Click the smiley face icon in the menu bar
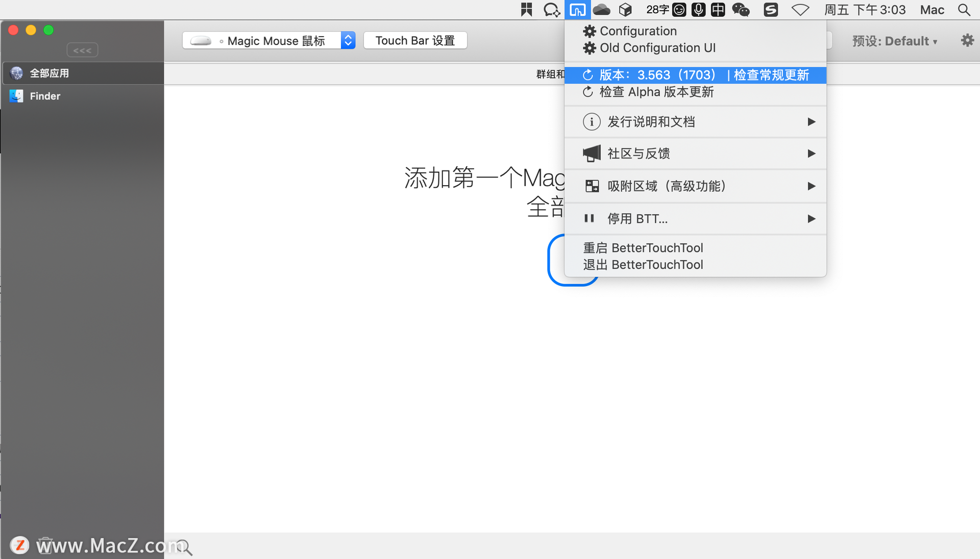The height and width of the screenshot is (559, 980). click(x=679, y=10)
